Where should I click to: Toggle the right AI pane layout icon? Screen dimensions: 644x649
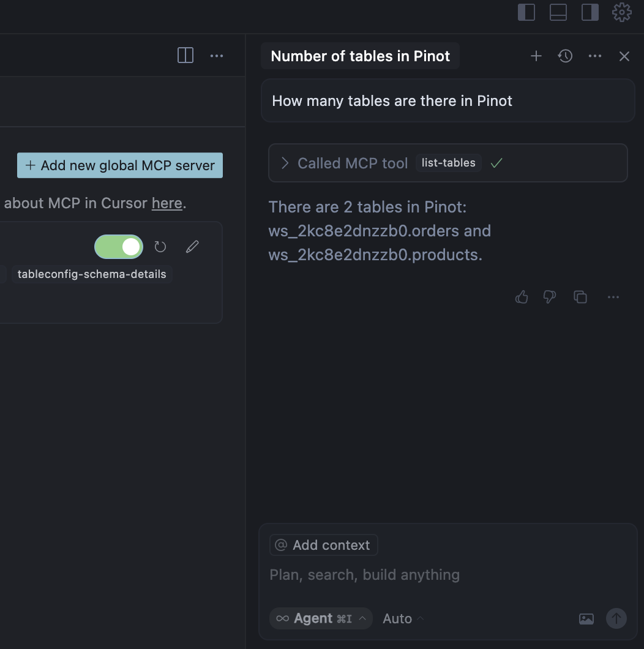click(590, 12)
